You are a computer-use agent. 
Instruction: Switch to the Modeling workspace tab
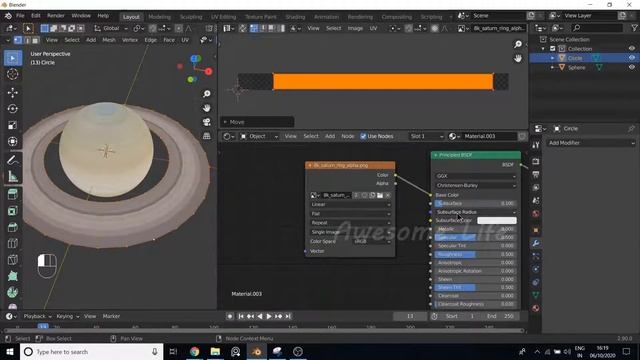[160, 17]
